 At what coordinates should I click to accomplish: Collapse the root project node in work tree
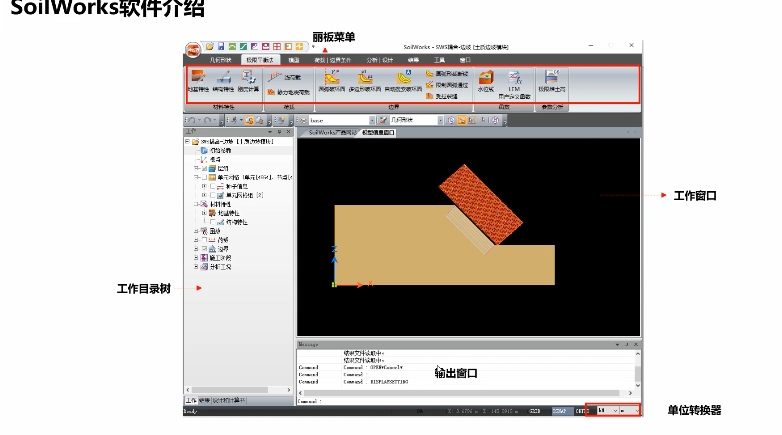pyautogui.click(x=188, y=142)
